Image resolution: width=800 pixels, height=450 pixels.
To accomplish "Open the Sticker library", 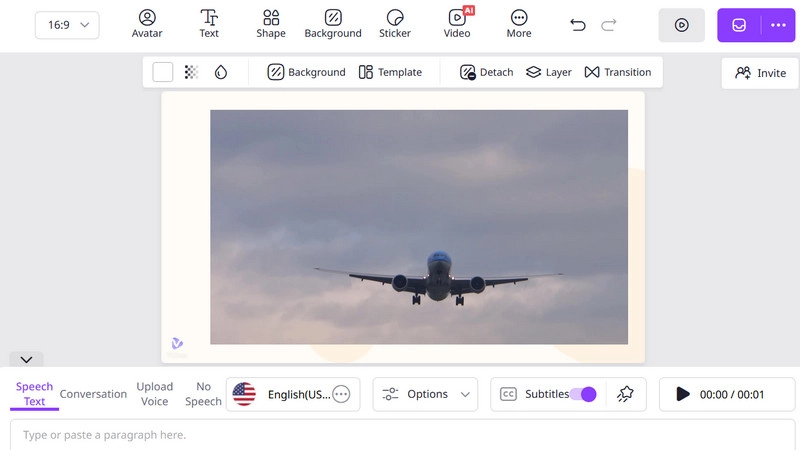I will click(x=395, y=24).
